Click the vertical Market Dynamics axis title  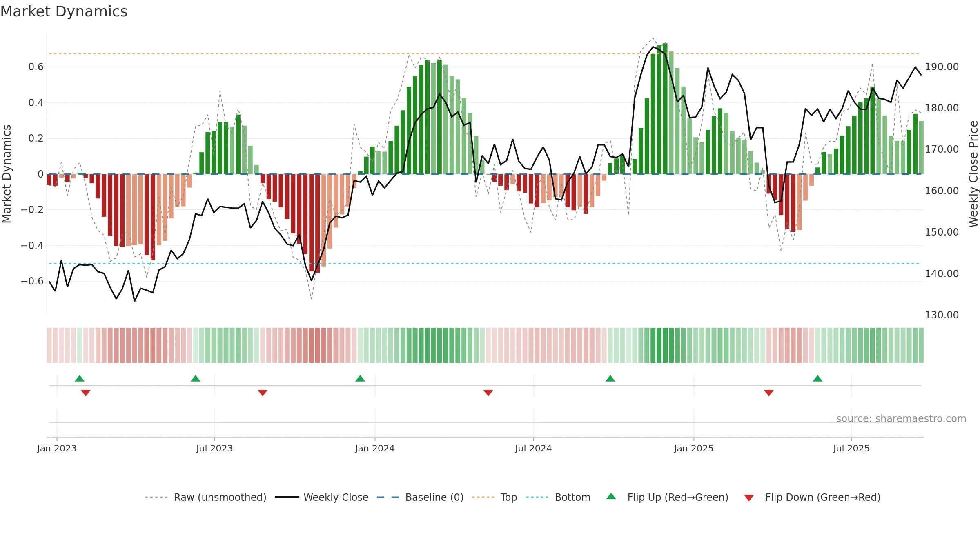coord(7,174)
